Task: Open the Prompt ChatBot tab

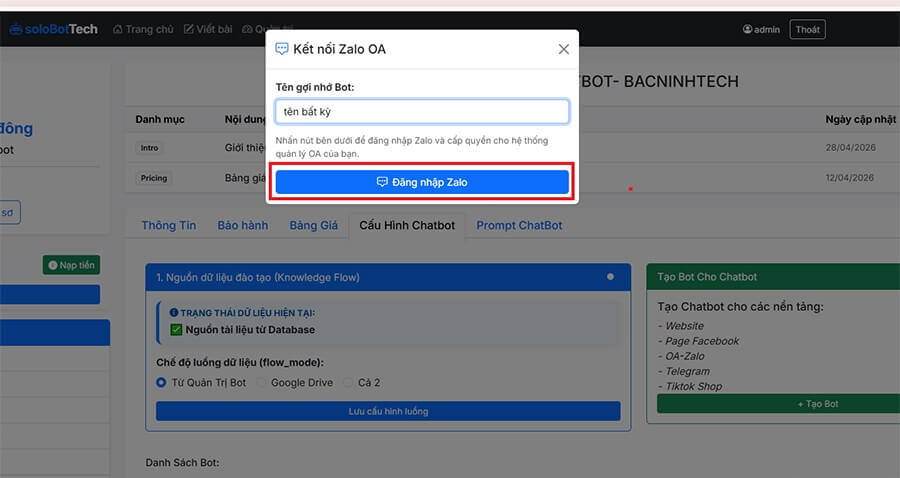Action: (519, 226)
